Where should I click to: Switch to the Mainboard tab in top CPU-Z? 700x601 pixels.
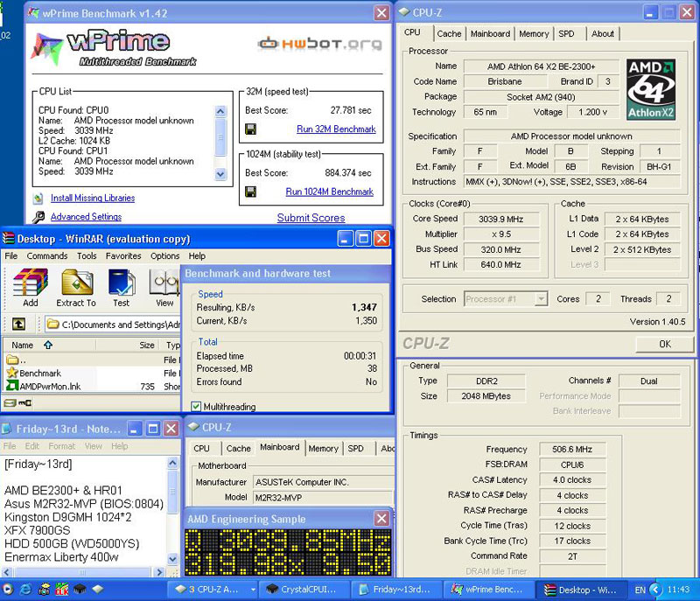[490, 34]
